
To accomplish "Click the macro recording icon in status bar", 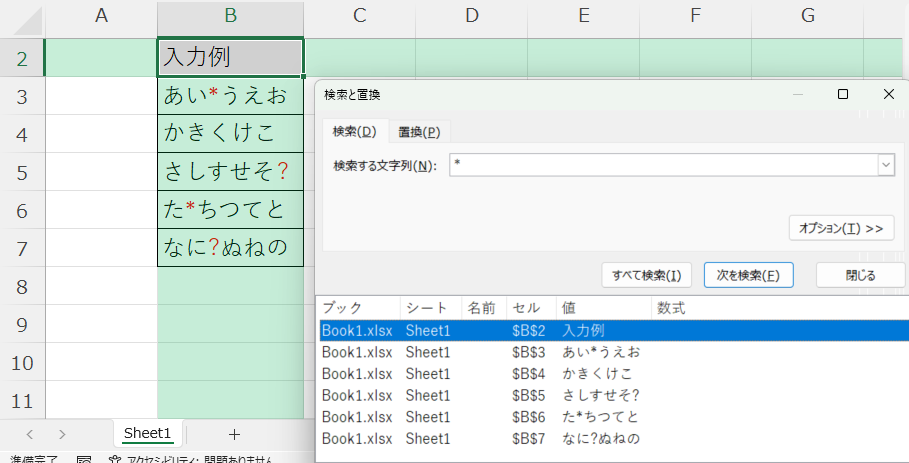I will click(84, 459).
